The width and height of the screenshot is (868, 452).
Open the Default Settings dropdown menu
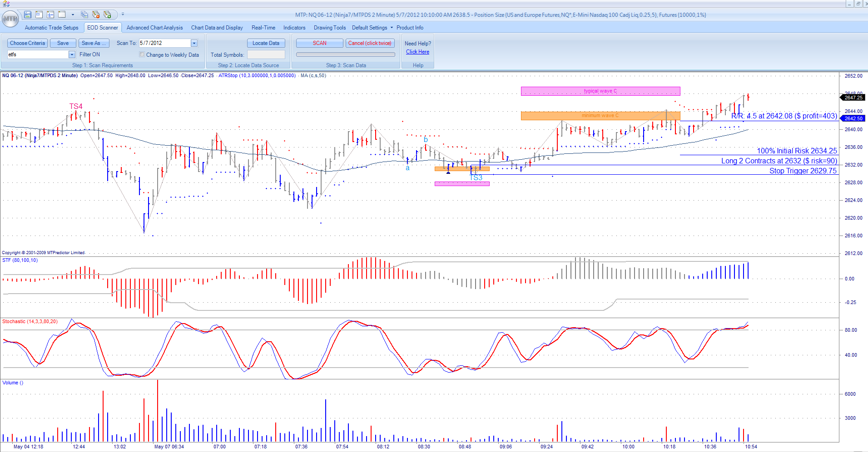pyautogui.click(x=372, y=28)
